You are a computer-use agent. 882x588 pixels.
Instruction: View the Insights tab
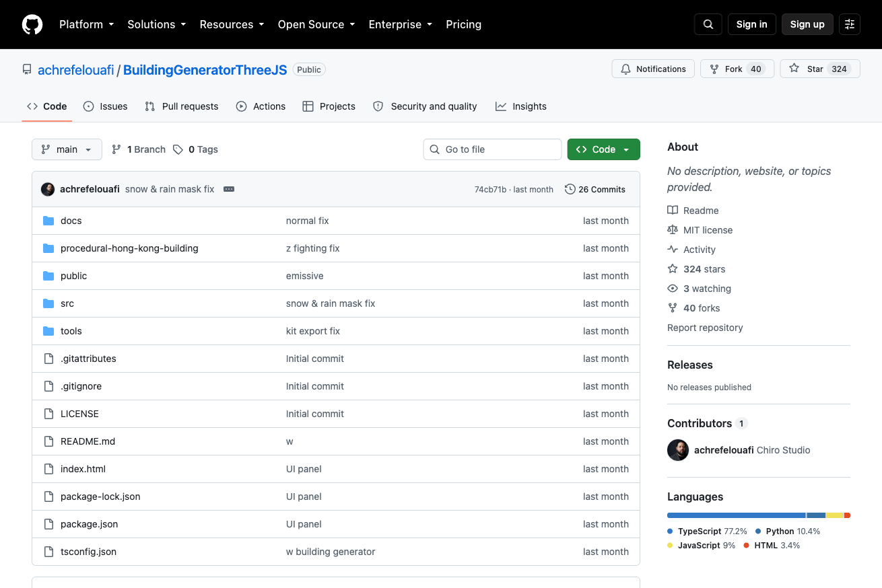point(521,106)
